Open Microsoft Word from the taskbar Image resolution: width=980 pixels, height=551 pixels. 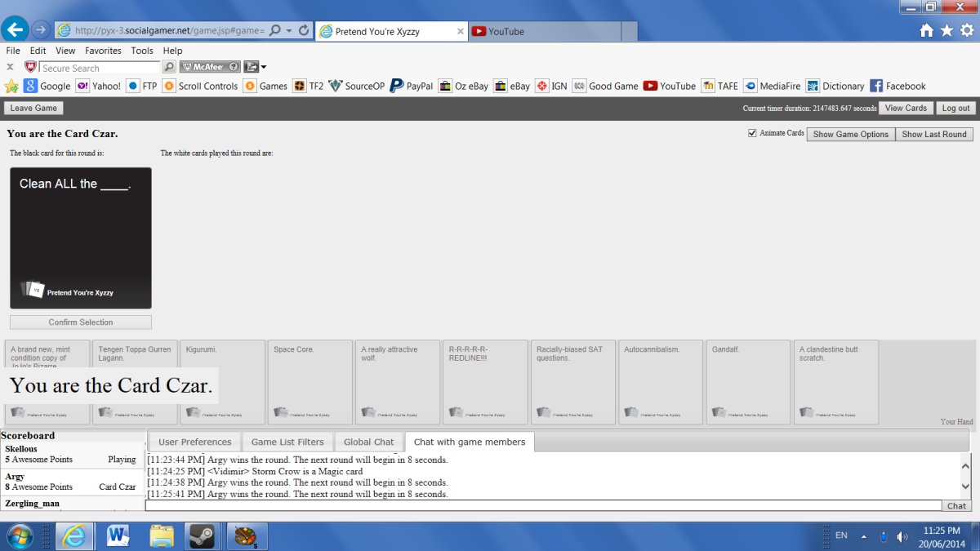118,536
